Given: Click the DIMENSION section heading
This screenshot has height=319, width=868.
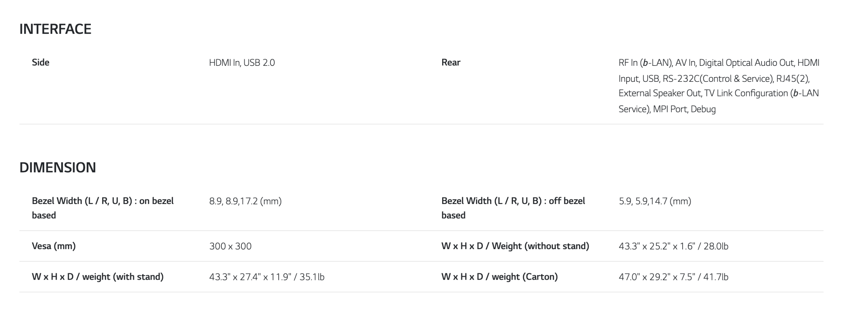Looking at the screenshot, I should [58, 168].
